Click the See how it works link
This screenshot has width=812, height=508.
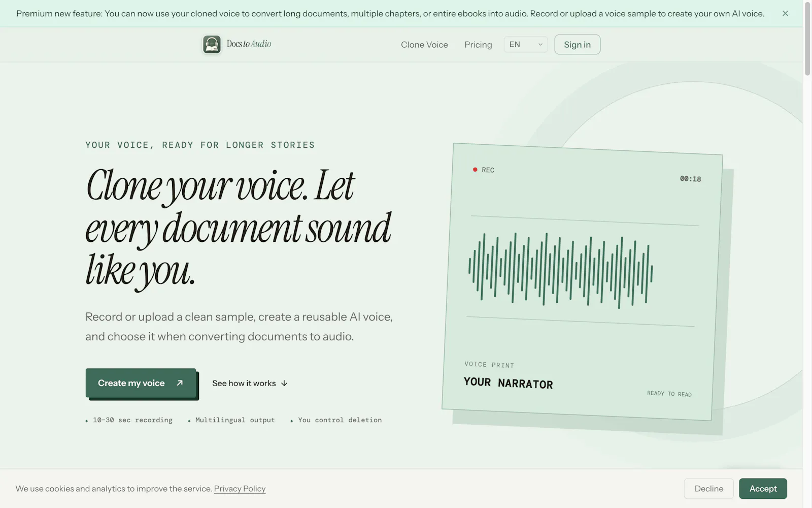click(x=250, y=383)
